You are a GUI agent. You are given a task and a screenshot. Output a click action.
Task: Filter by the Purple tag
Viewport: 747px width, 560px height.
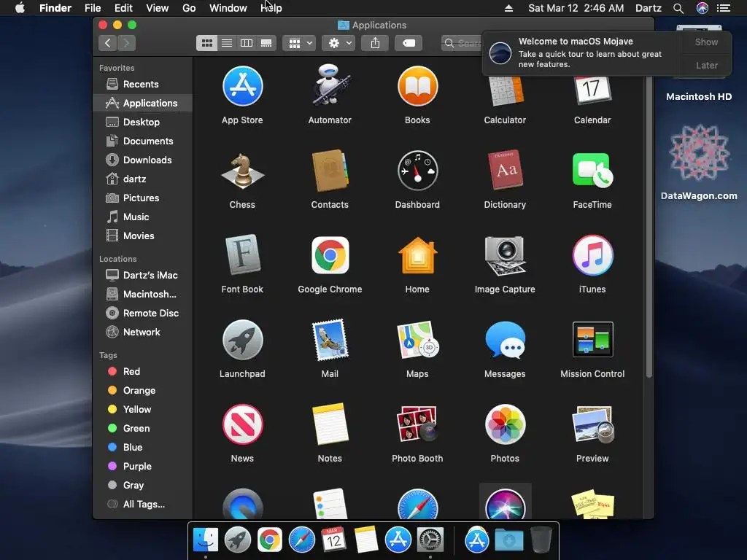pos(143,466)
